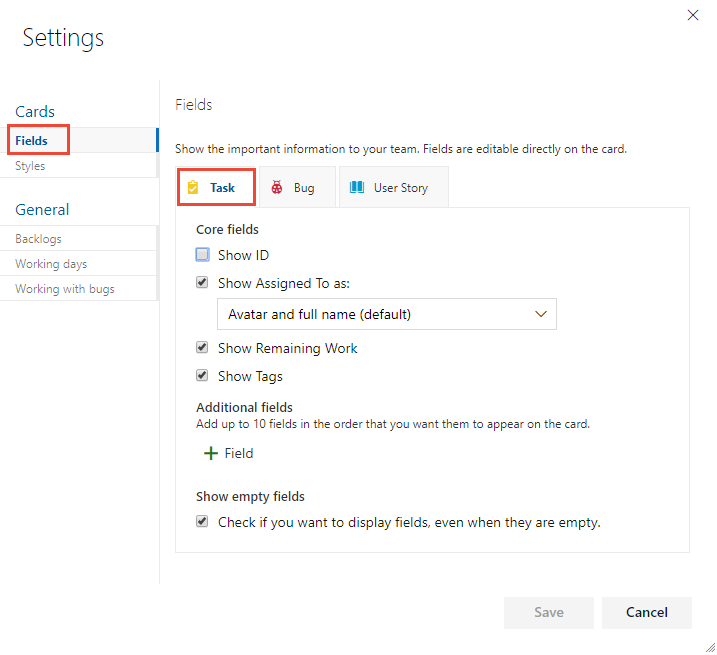Enable the Show ID checkbox
717x655 pixels.
tap(203, 254)
